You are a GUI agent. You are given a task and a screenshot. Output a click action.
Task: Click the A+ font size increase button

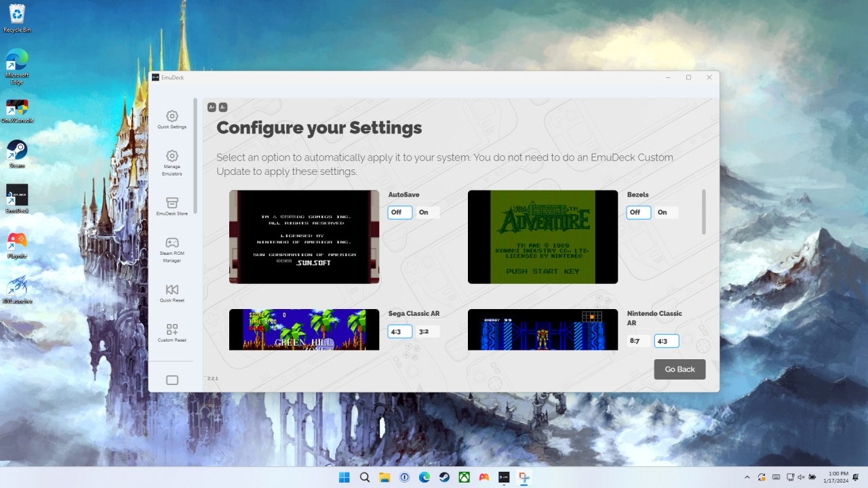click(212, 107)
